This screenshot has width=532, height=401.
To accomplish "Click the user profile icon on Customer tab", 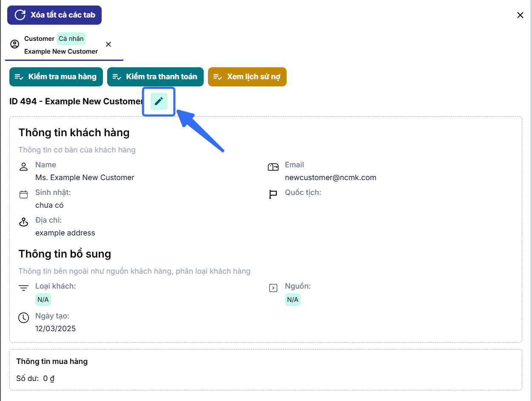I will (15, 44).
